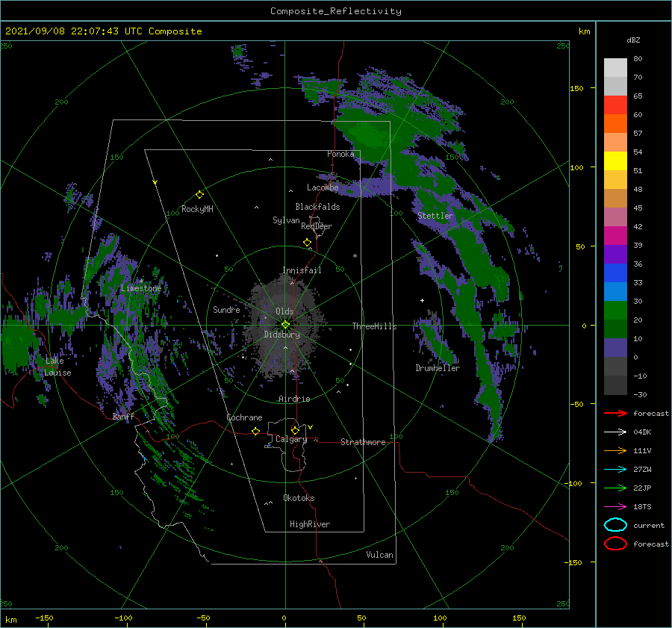Pick the tan 45–48 dBZ swatch

(615, 199)
